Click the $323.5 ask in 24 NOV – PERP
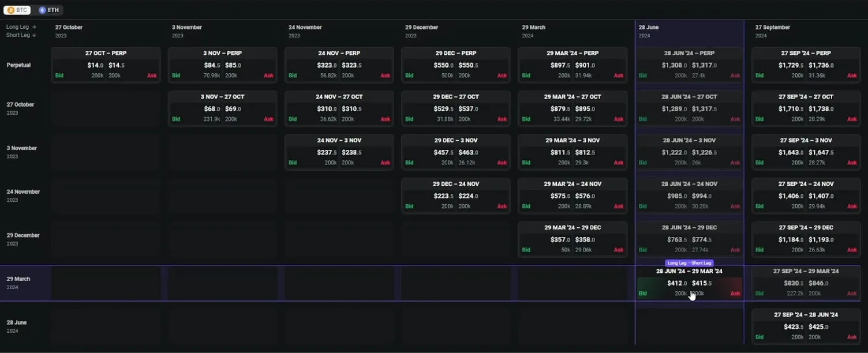This screenshot has width=868, height=353. pos(352,65)
